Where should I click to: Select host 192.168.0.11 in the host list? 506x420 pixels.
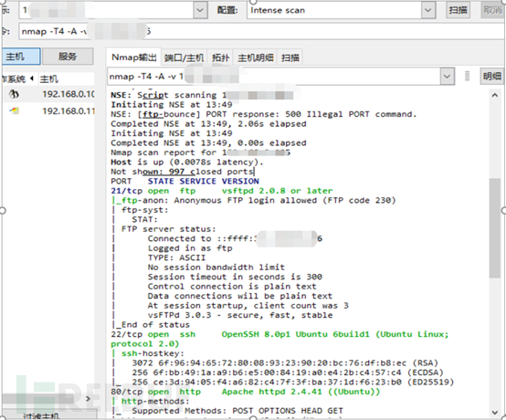pyautogui.click(x=69, y=111)
